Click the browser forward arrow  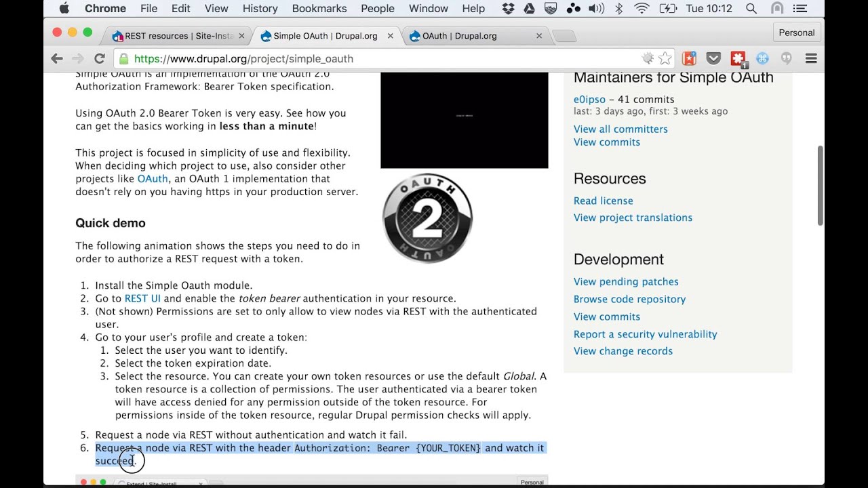78,58
